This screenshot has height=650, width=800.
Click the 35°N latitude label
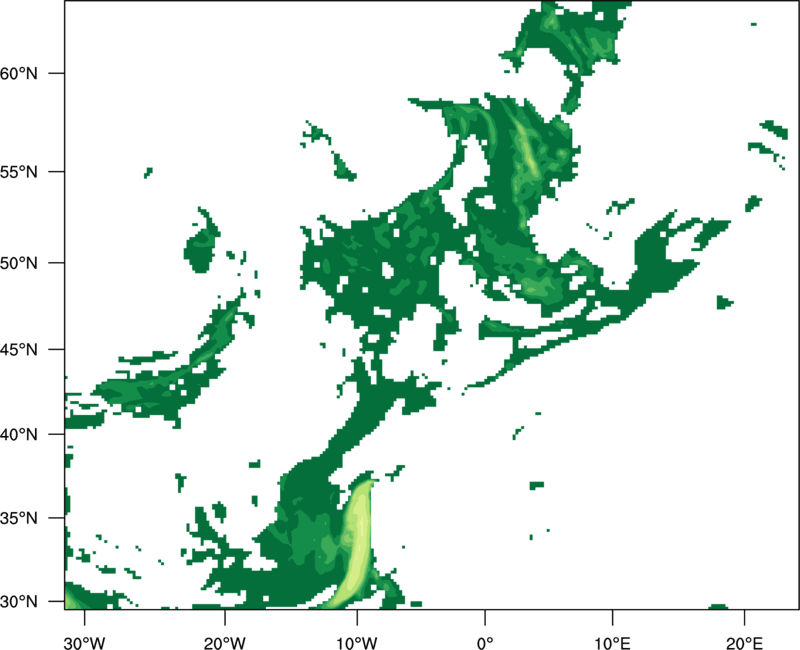[19, 518]
